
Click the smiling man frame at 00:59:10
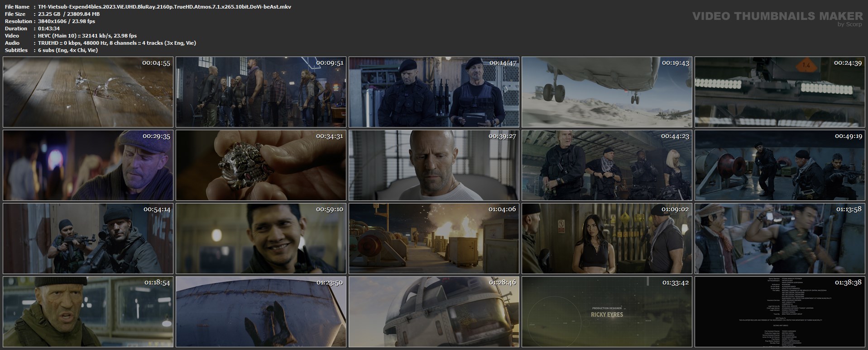coord(261,239)
